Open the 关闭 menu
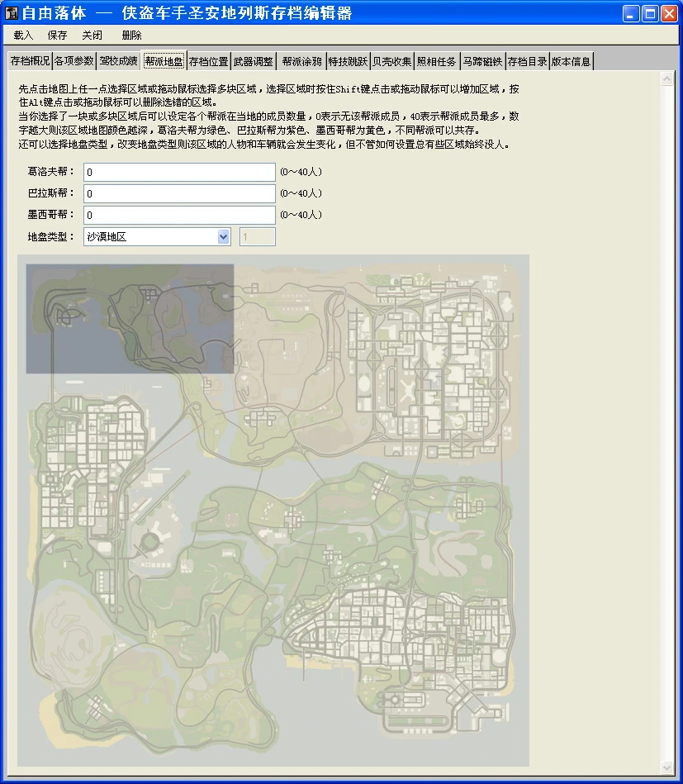 pyautogui.click(x=92, y=35)
